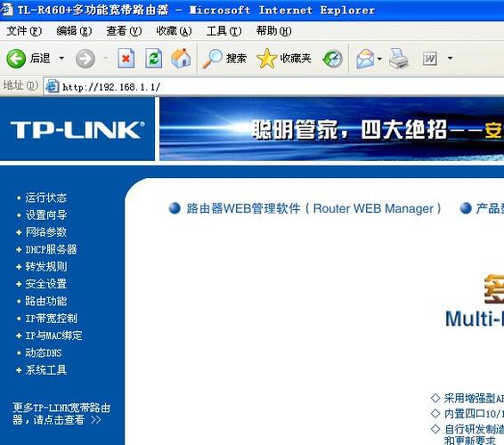Click the address bar URL field
Screen dimensions: 504x445
coord(273,86)
